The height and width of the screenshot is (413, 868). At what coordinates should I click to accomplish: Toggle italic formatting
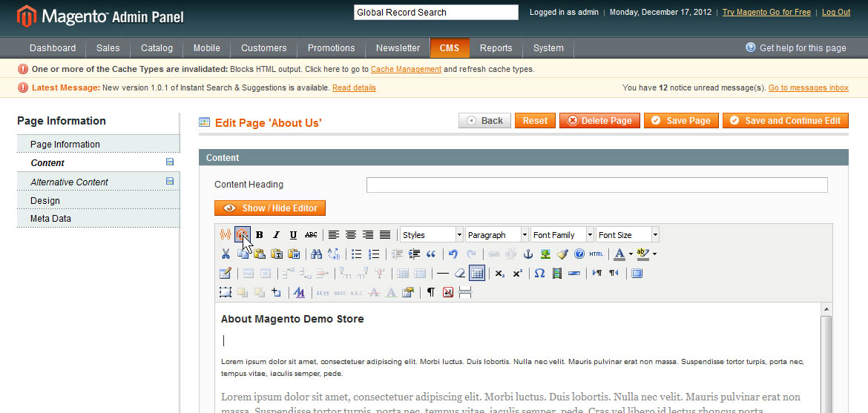point(276,235)
